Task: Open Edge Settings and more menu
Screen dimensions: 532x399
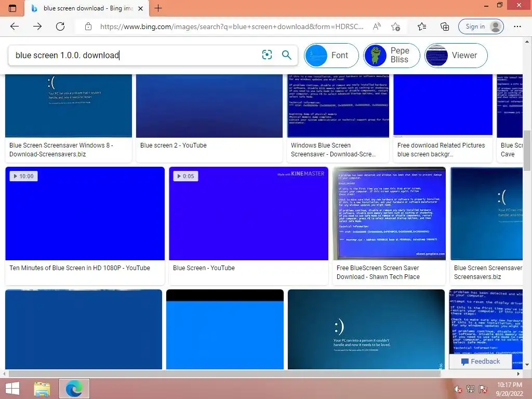Action: pyautogui.click(x=517, y=26)
